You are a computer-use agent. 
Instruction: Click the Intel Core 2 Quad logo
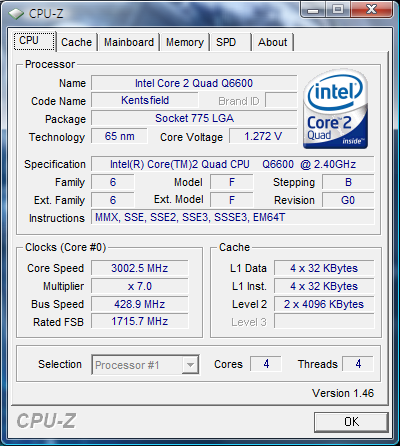(335, 109)
